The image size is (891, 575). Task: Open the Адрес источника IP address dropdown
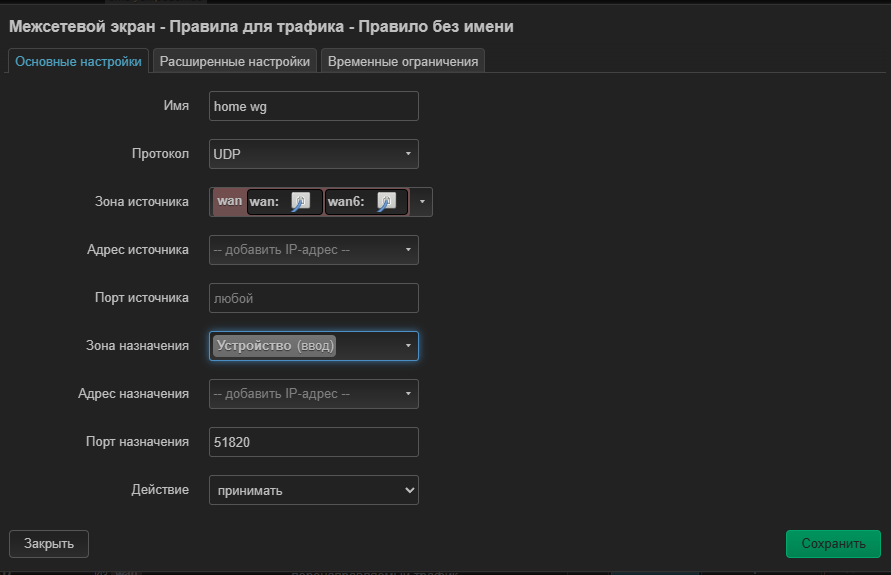click(313, 250)
